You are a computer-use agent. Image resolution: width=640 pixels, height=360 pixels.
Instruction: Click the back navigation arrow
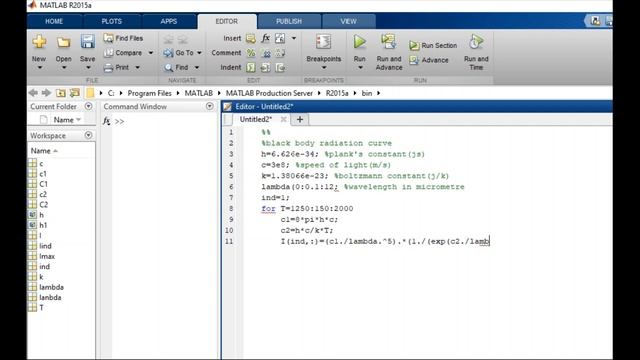click(x=33, y=93)
